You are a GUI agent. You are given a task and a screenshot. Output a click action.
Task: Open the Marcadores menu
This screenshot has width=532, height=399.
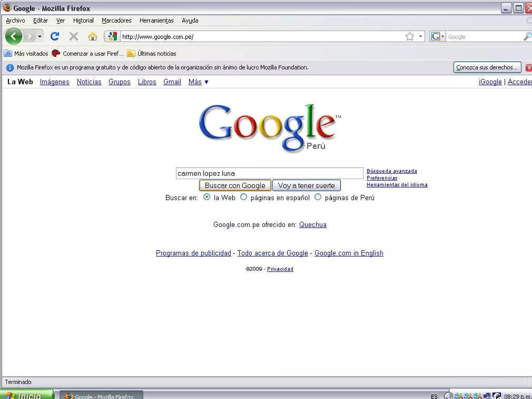click(x=116, y=21)
